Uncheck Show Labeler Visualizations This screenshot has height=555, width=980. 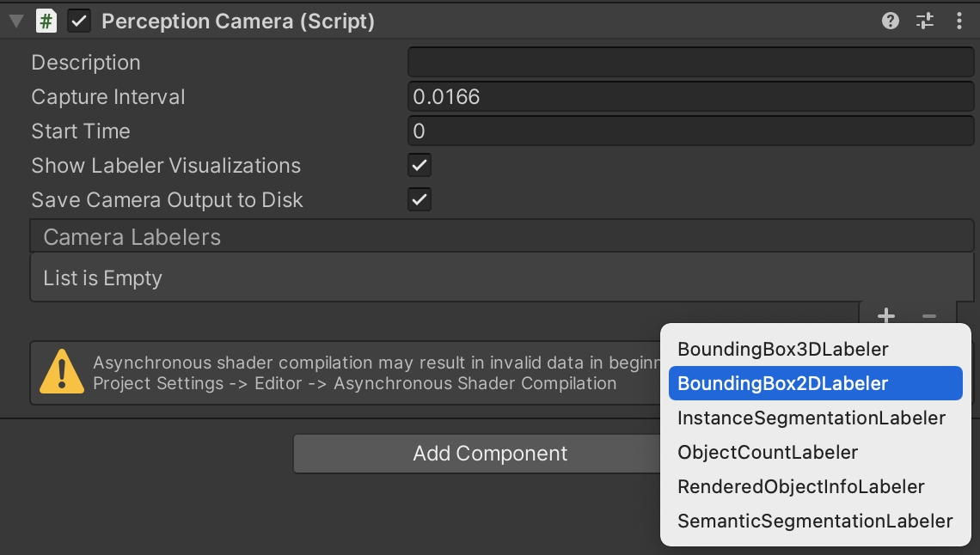coord(420,165)
